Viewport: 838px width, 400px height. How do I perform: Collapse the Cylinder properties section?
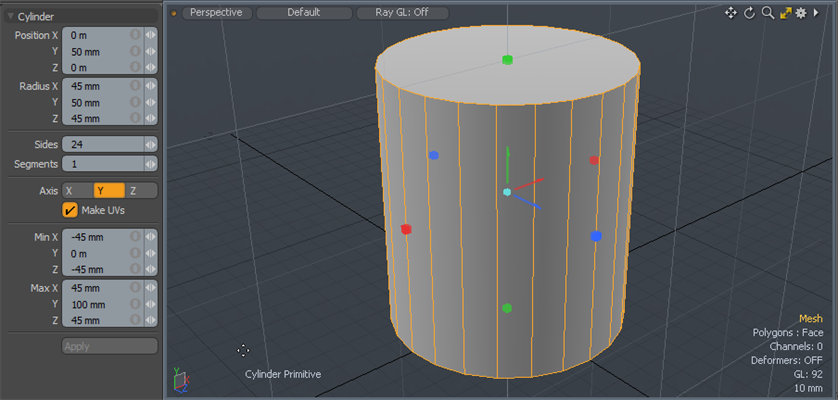[x=11, y=17]
